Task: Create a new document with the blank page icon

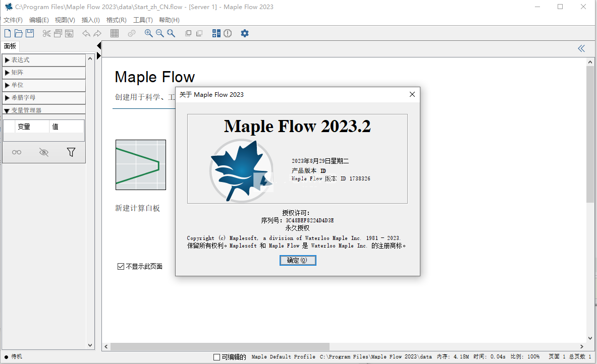Action: [7, 33]
